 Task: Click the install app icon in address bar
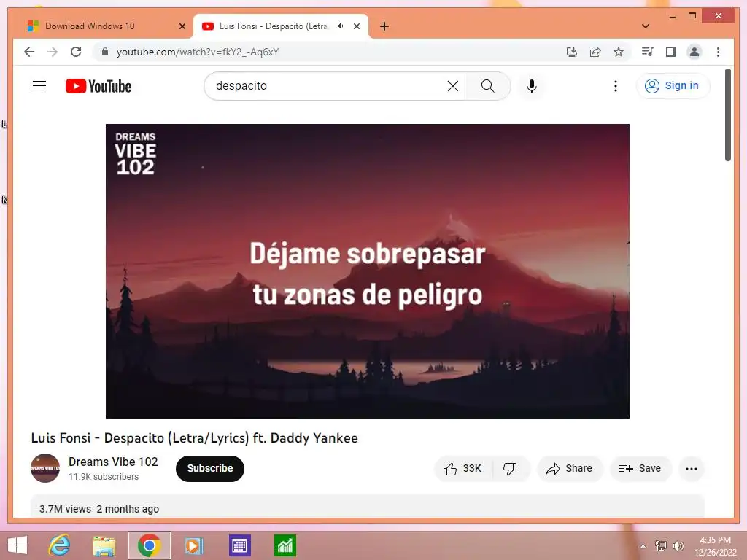click(572, 52)
